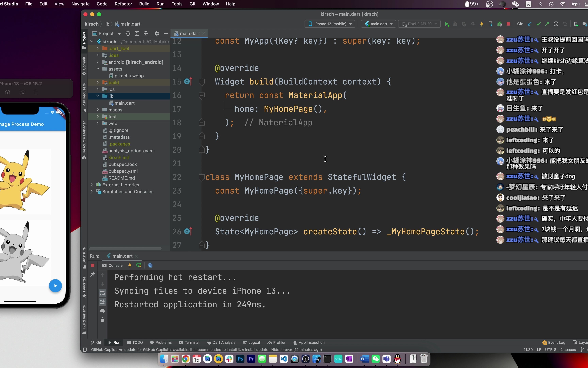Open Git history clock icon
This screenshot has height=368, width=588.
click(556, 24)
